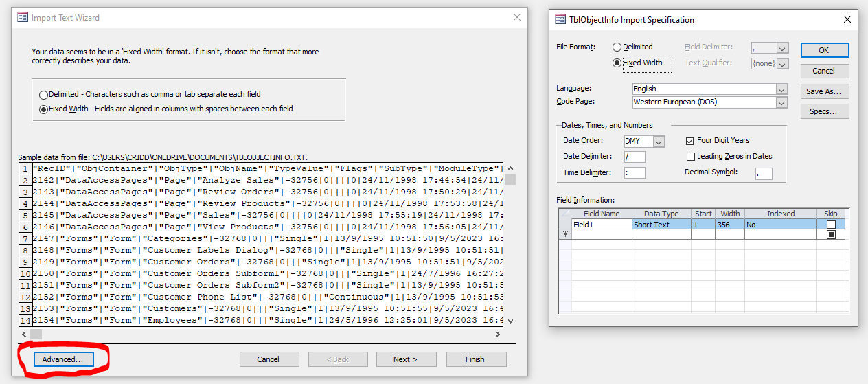This screenshot has height=384, width=868.
Task: Click the Start cell showing 1
Action: 703,225
